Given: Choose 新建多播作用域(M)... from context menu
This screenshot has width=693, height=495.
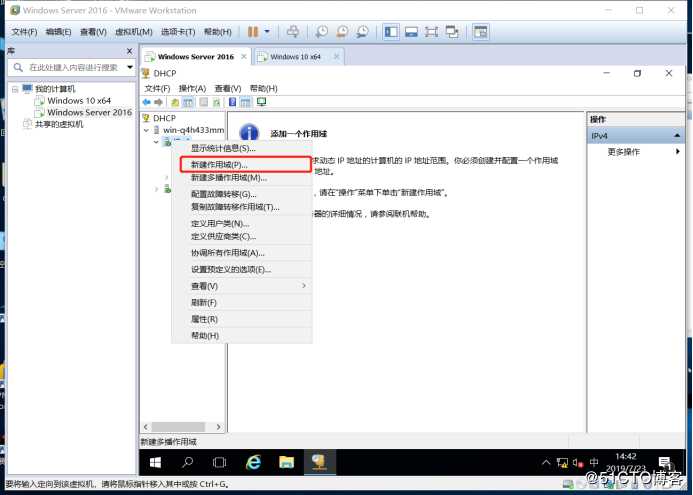Looking at the screenshot, I should [242, 178].
